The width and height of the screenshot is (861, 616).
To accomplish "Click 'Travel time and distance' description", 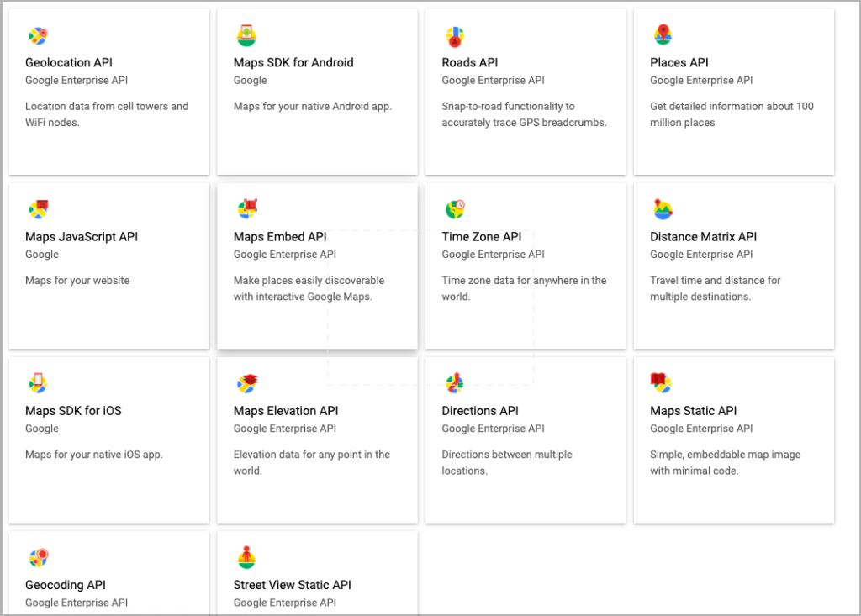I will [715, 288].
